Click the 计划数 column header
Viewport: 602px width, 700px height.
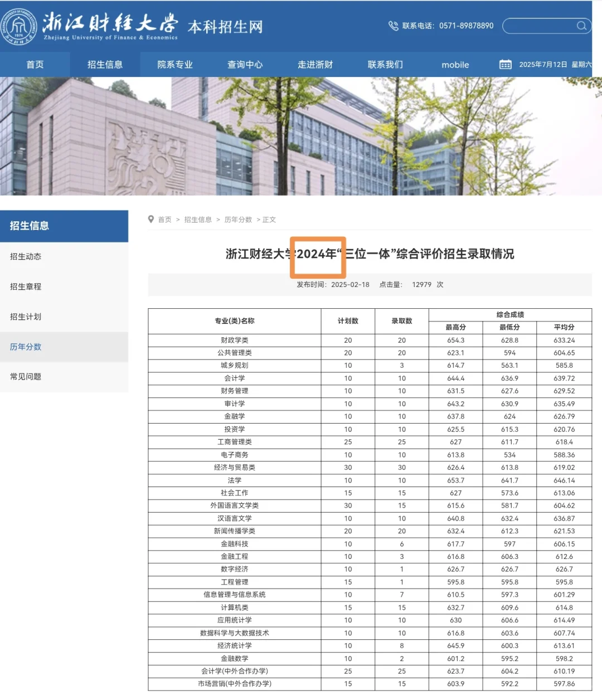[x=348, y=321]
